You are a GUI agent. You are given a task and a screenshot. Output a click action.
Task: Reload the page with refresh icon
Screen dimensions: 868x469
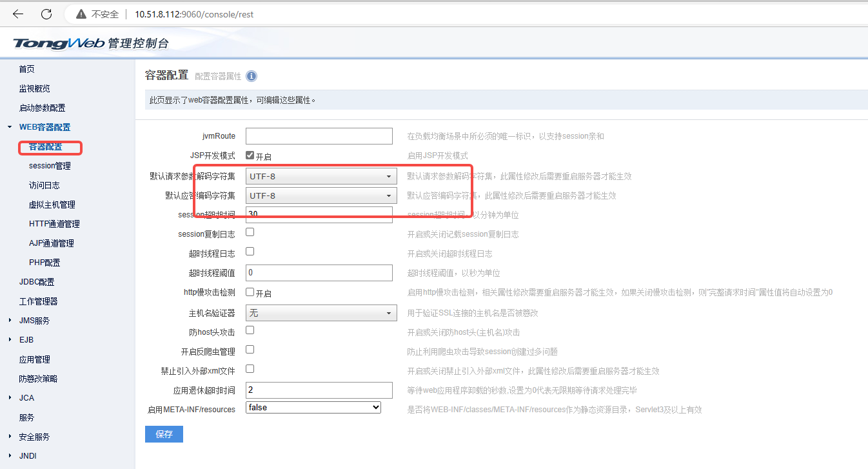coord(46,14)
